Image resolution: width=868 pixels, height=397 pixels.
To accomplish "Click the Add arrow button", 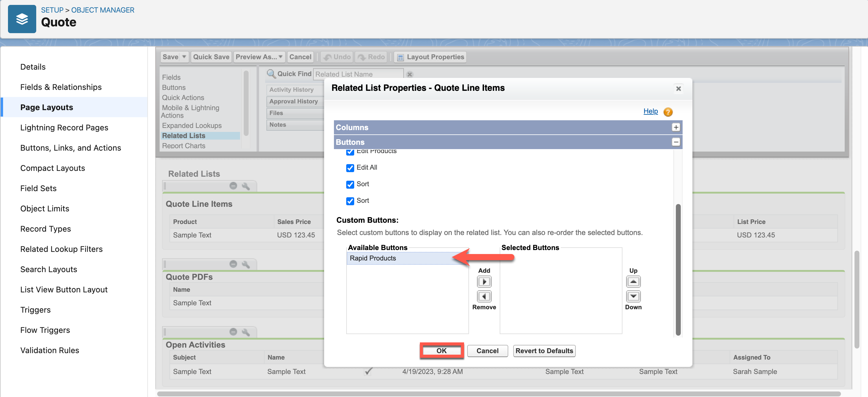I will point(484,282).
